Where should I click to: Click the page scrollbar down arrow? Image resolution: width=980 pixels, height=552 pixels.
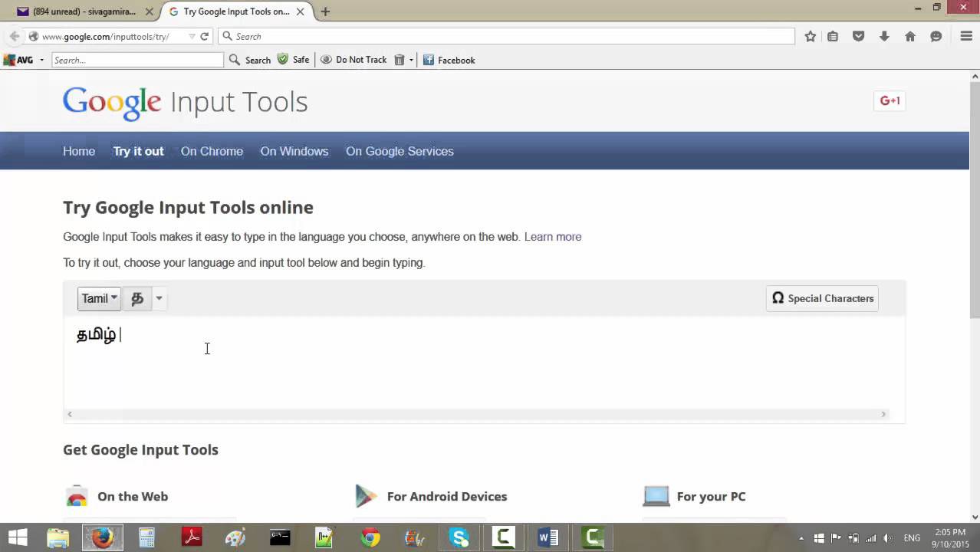tap(975, 517)
